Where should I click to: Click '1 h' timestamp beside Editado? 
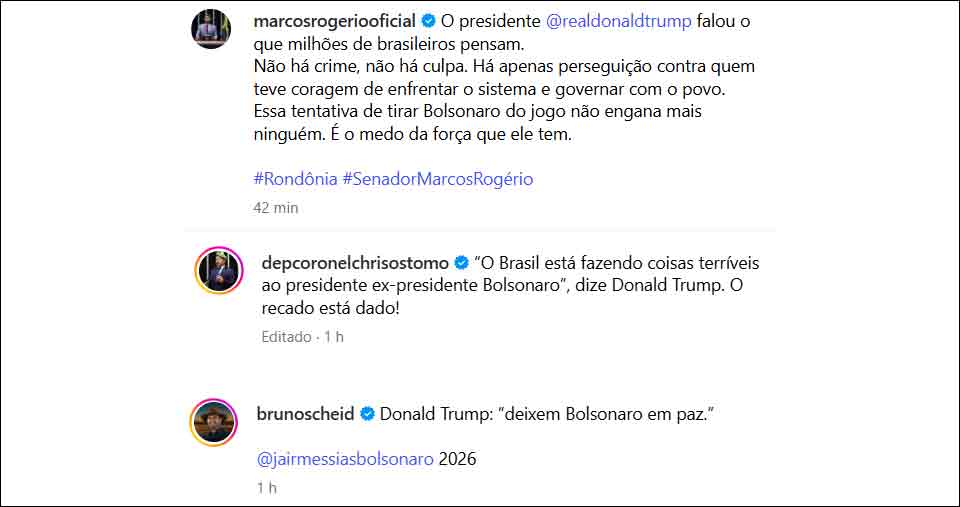(x=334, y=337)
